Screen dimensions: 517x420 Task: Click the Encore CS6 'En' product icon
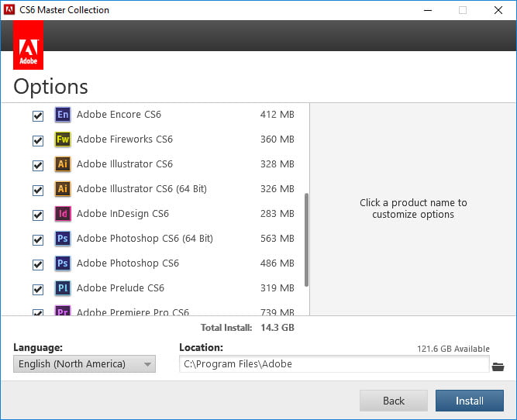point(63,115)
